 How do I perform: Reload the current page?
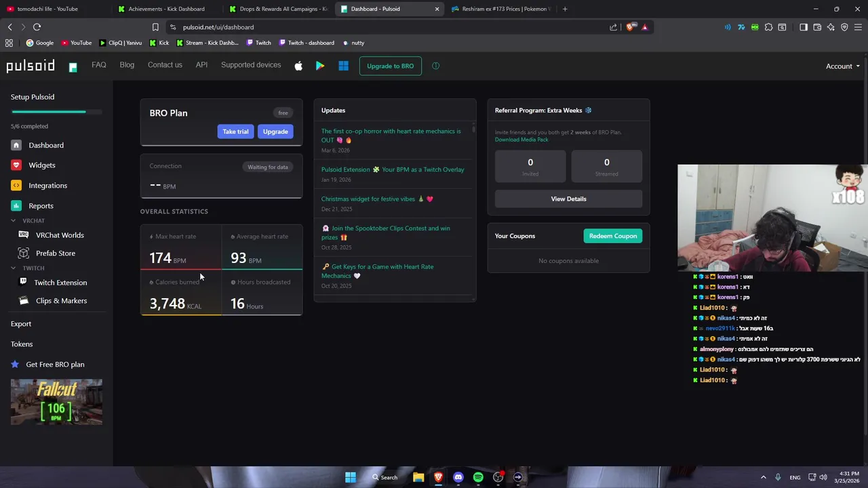click(37, 27)
